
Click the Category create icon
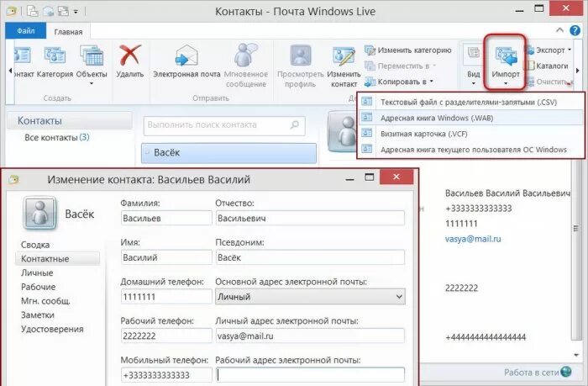[x=55, y=61]
